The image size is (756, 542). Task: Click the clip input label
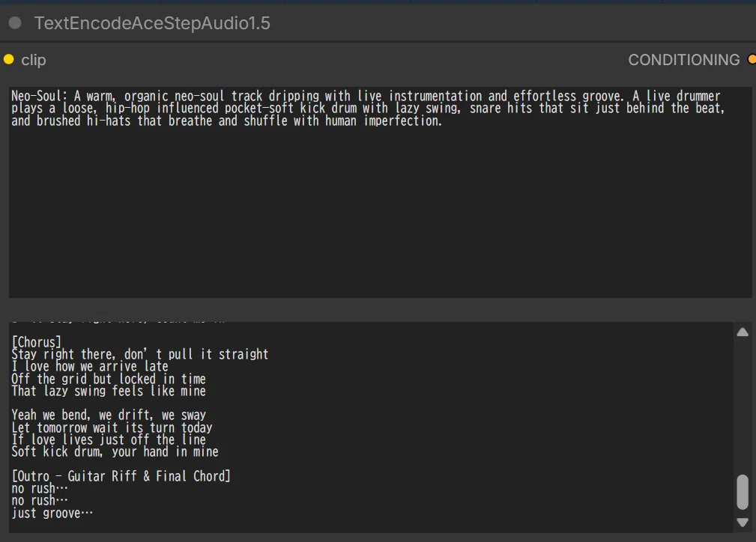(33, 60)
